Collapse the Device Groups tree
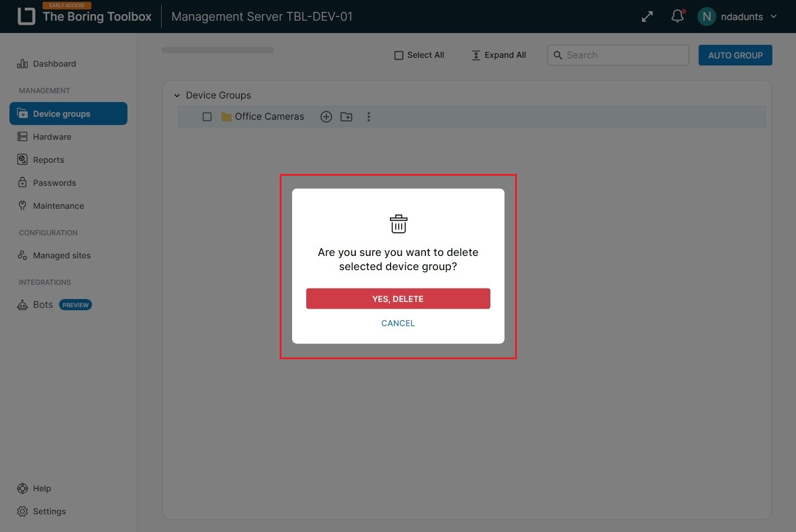 [177, 96]
